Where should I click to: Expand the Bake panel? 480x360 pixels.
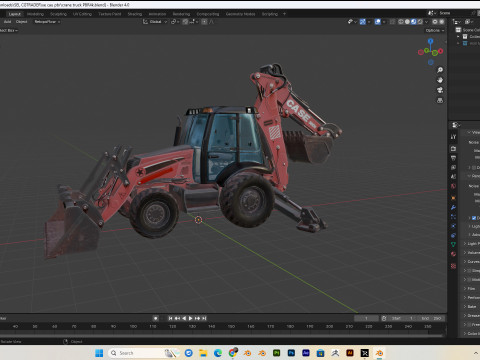pyautogui.click(x=465, y=306)
